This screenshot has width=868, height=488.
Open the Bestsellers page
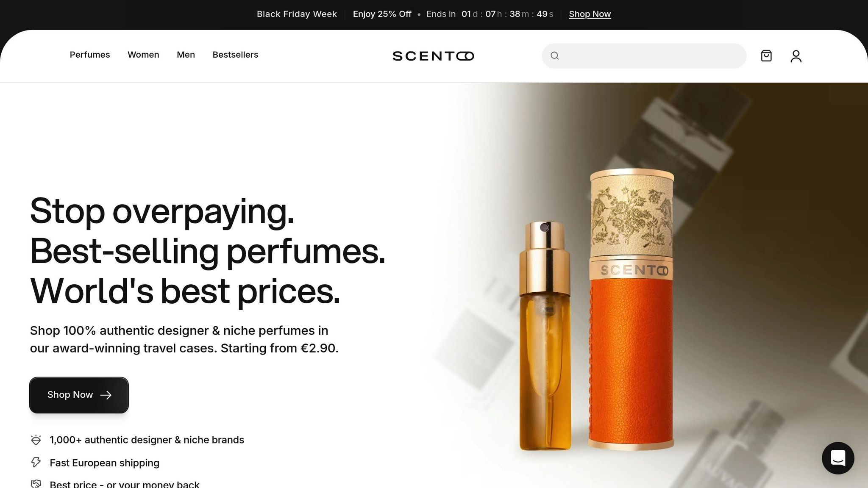tap(235, 55)
